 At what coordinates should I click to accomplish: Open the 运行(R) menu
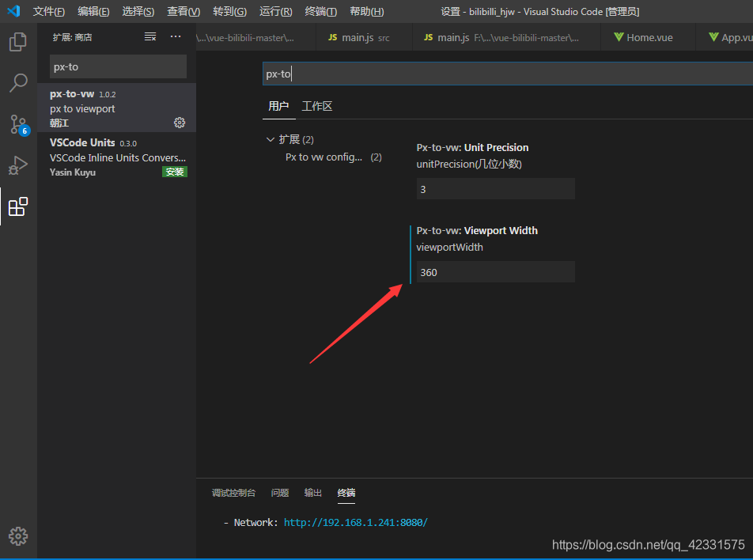[275, 12]
